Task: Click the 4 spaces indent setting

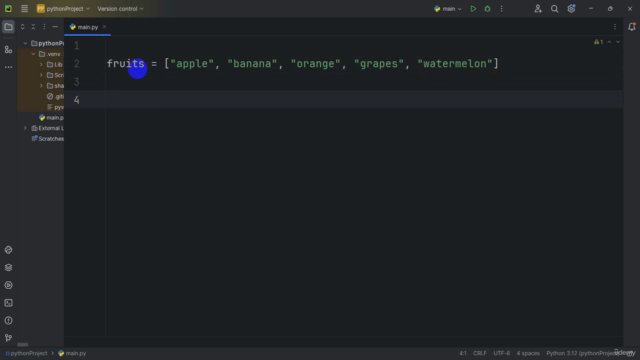Action: point(528,353)
